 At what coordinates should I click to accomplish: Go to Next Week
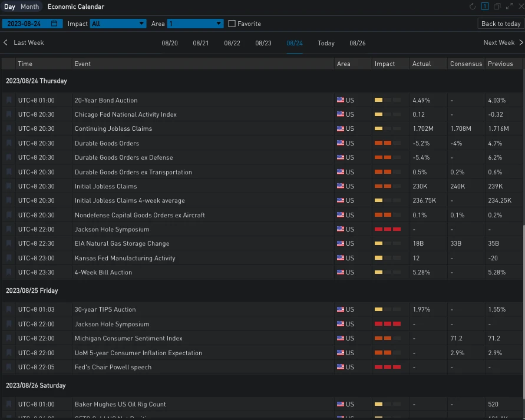pos(503,42)
